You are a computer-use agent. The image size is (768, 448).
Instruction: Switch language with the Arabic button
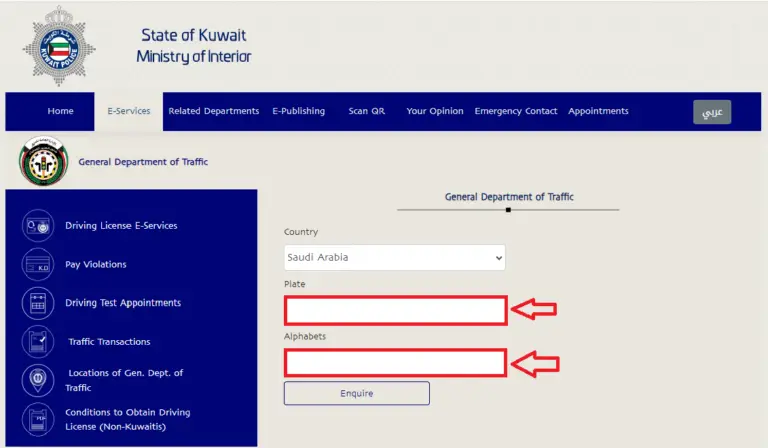pyautogui.click(x=712, y=112)
